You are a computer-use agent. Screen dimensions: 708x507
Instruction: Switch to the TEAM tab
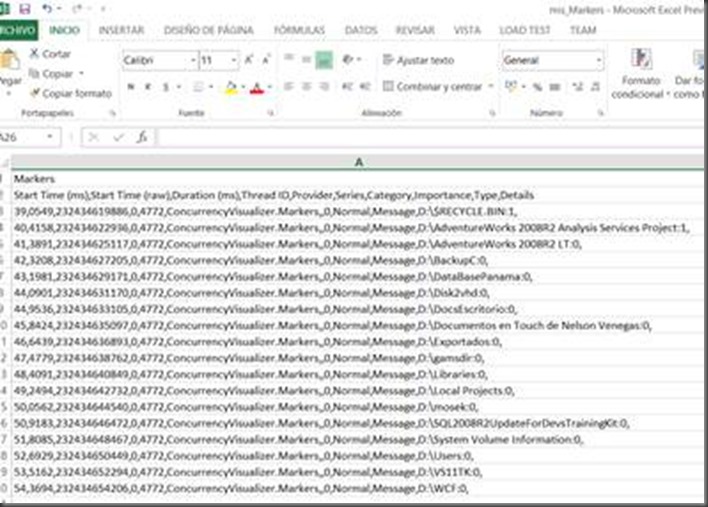pyautogui.click(x=583, y=30)
